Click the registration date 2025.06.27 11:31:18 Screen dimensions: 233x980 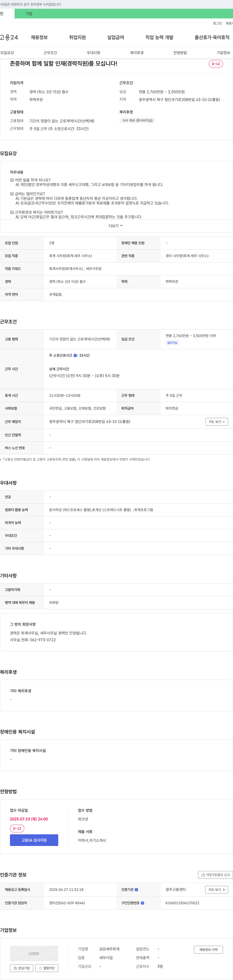pyautogui.click(x=66, y=889)
